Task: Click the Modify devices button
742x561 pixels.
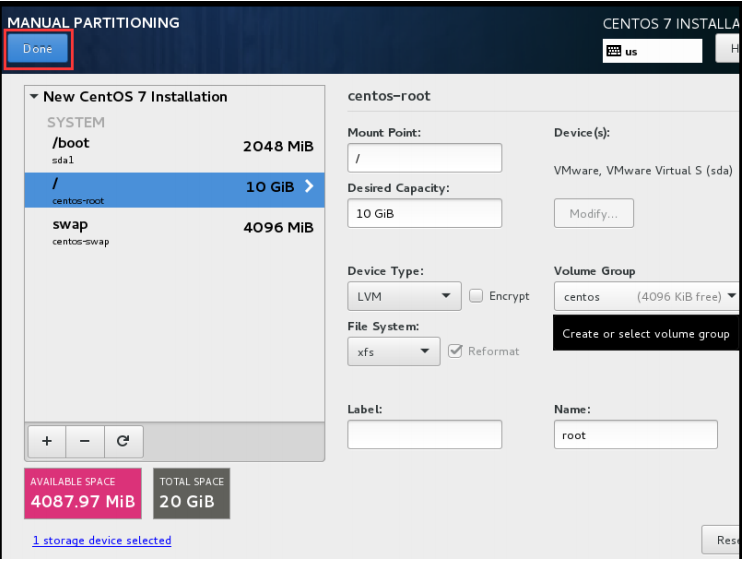Action: tap(593, 213)
